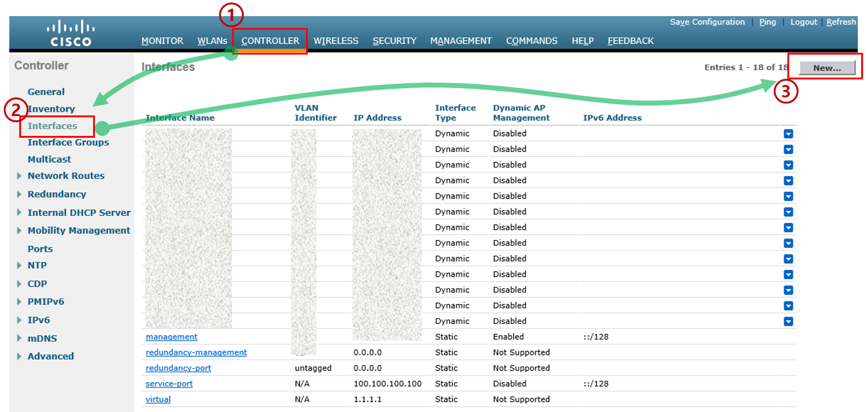Open the SECURITY menu
Viewport: 868px width, 412px height.
click(x=395, y=41)
